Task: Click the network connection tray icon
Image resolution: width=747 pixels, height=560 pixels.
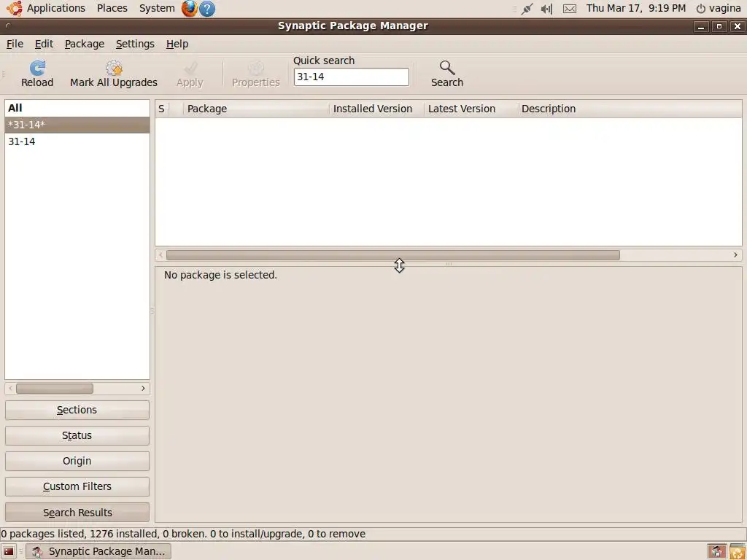Action: click(527, 9)
